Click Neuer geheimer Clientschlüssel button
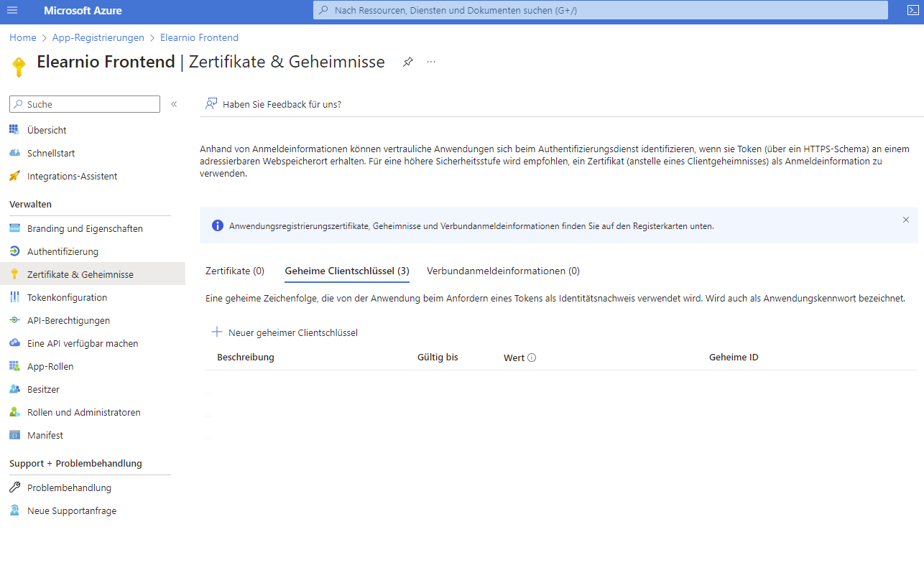Screen dimensions: 924x565 (285, 332)
